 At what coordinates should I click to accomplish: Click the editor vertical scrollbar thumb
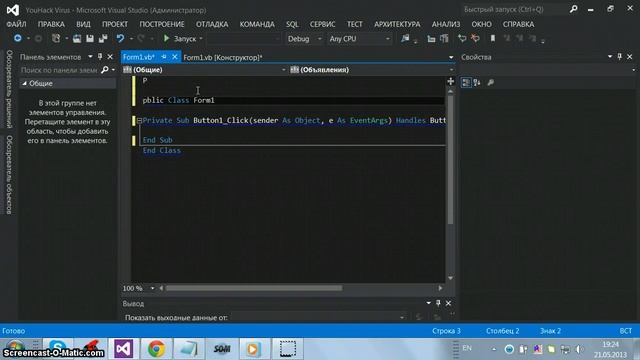point(451,160)
